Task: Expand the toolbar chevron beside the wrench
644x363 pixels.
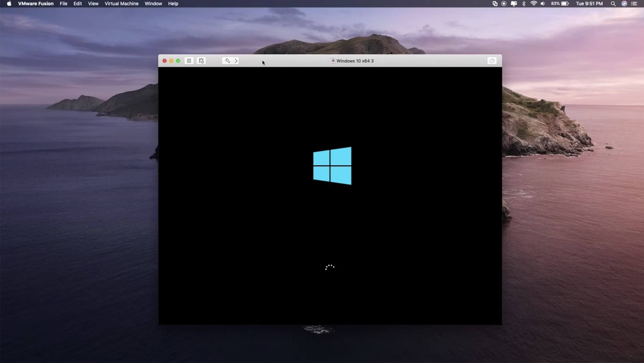Action: pyautogui.click(x=235, y=60)
